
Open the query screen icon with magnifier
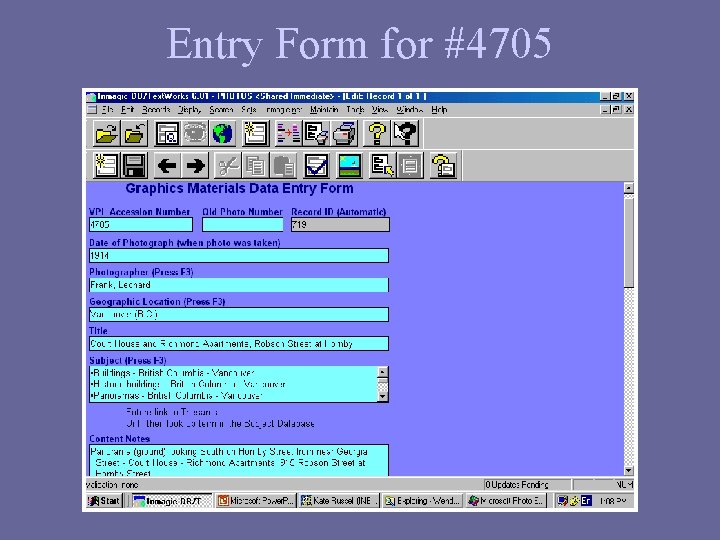[x=167, y=133]
